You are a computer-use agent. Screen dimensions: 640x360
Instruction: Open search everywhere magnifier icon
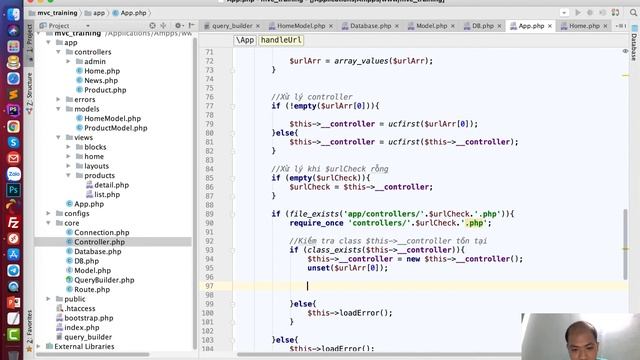[633, 13]
